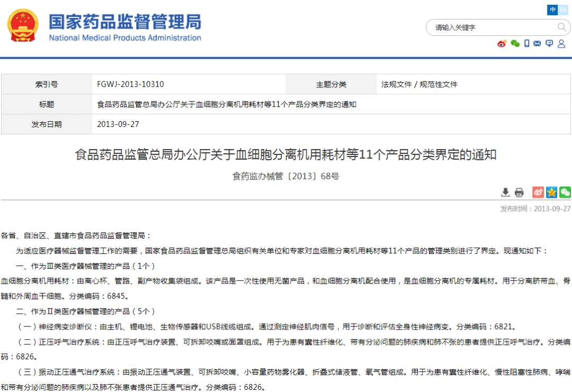The width and height of the screenshot is (572, 392).
Task: Click item （二）正压呼气治疗系统
Action: point(285,349)
